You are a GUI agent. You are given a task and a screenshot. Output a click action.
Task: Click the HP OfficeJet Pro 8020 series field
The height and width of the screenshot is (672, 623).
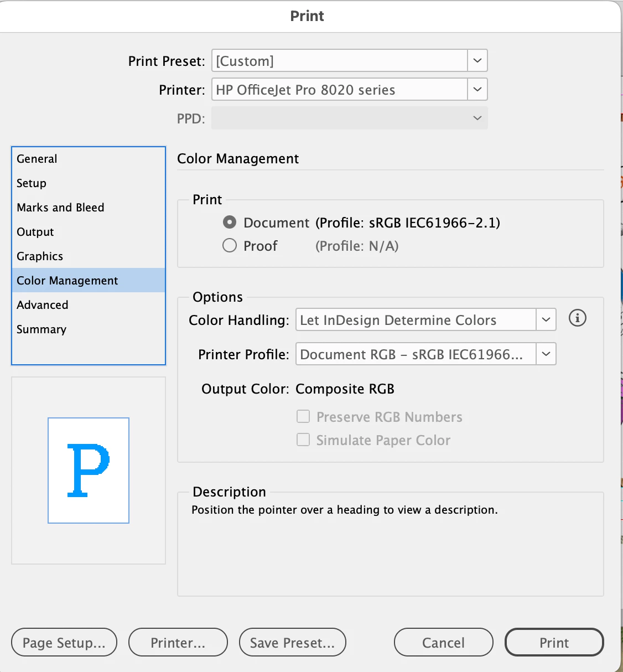[340, 89]
